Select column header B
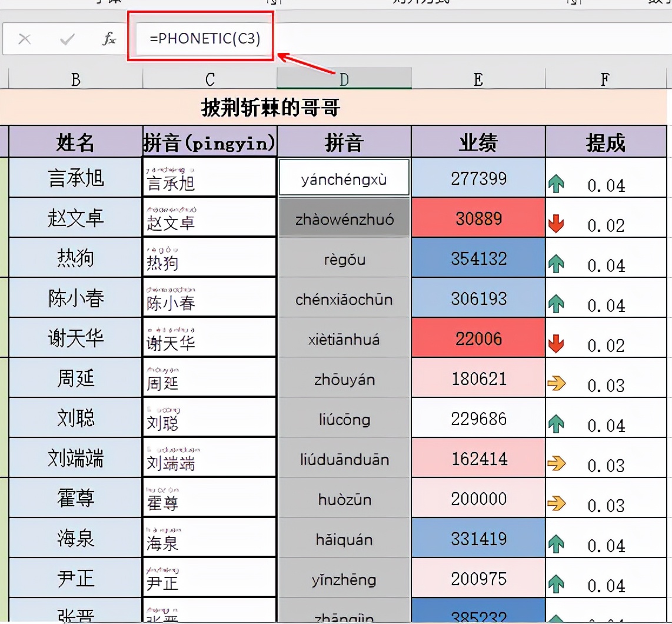 click(75, 78)
